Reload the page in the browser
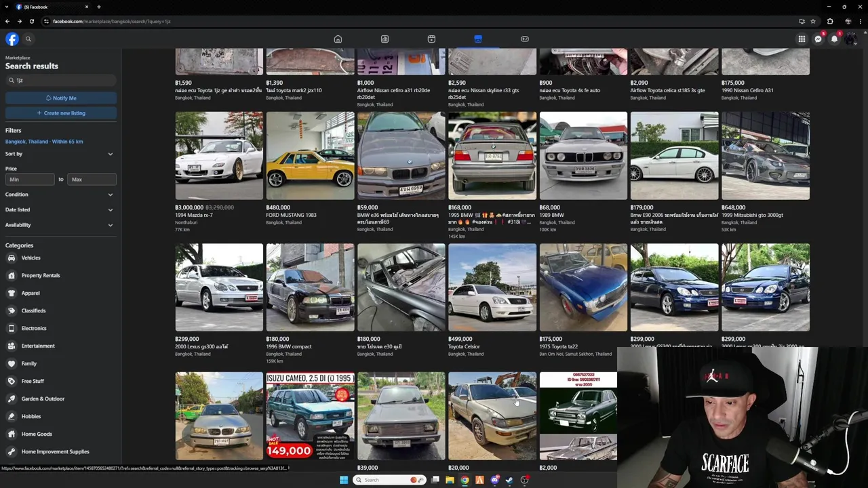This screenshot has width=868, height=488. [31, 21]
